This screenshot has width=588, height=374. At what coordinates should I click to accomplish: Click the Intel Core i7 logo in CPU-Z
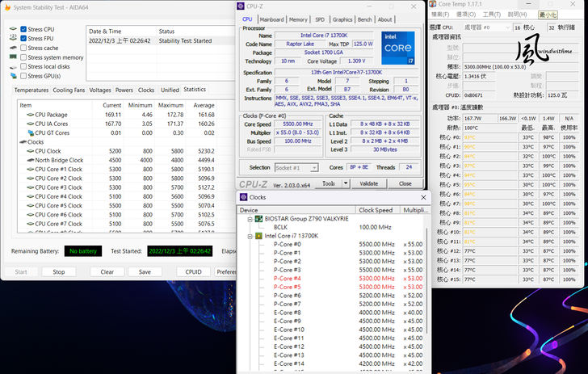398,48
